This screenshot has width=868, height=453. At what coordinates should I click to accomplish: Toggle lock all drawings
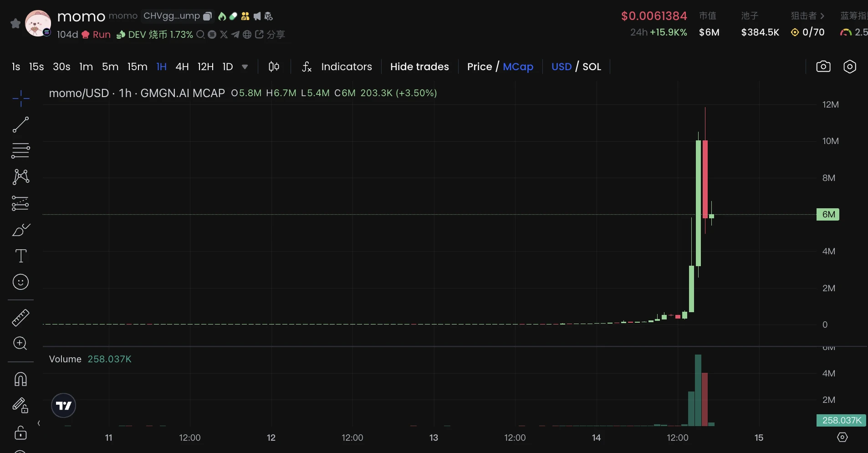(x=20, y=432)
